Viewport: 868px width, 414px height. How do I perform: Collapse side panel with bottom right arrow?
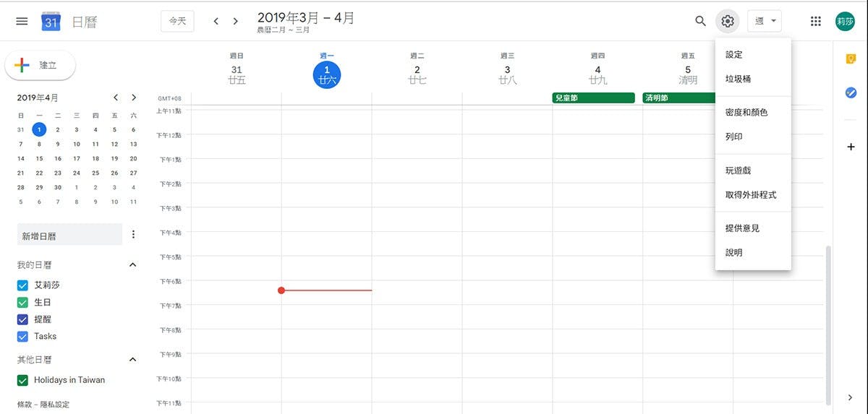pos(851,397)
